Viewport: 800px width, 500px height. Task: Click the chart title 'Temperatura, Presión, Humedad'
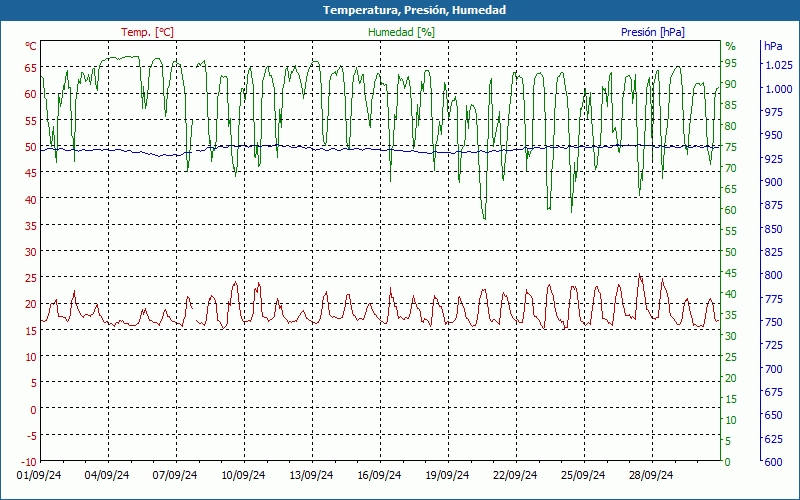414,10
